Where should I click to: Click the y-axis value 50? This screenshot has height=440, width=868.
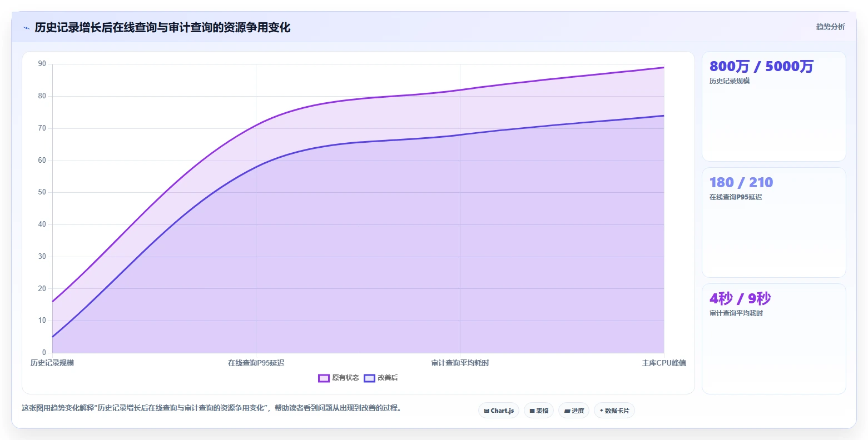[x=42, y=192]
